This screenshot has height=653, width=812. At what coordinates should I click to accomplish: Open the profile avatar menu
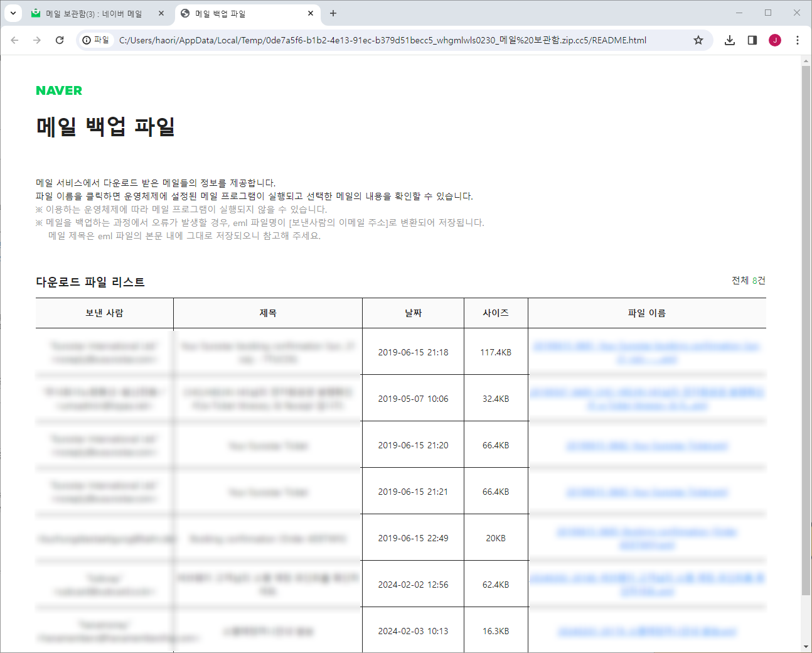pos(775,40)
